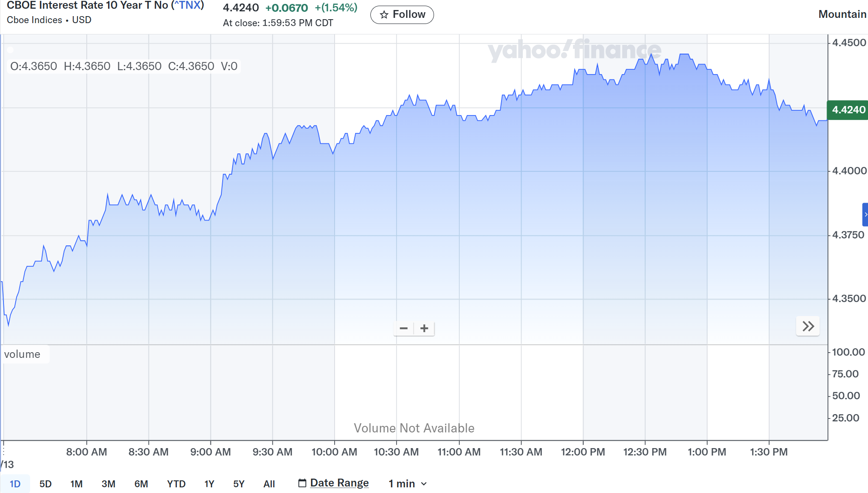868x493 pixels.
Task: Click the volume panel label
Action: pyautogui.click(x=22, y=354)
